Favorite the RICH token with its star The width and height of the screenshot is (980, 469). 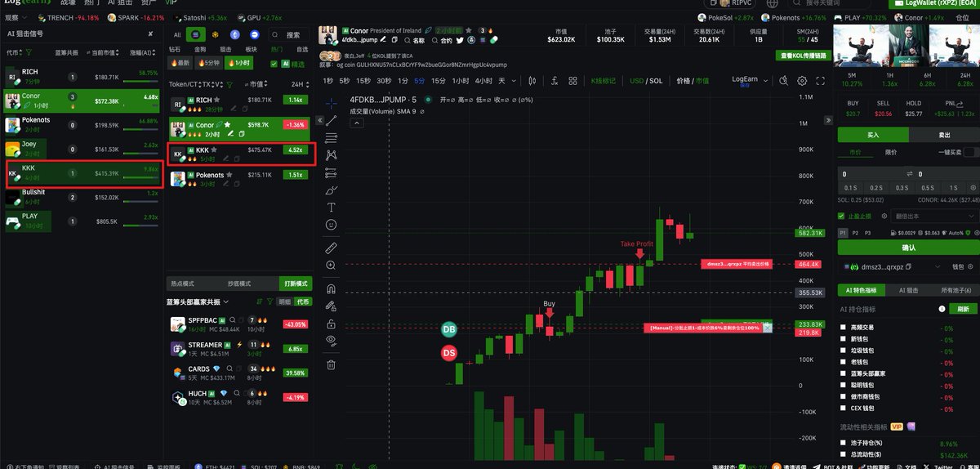(x=216, y=100)
